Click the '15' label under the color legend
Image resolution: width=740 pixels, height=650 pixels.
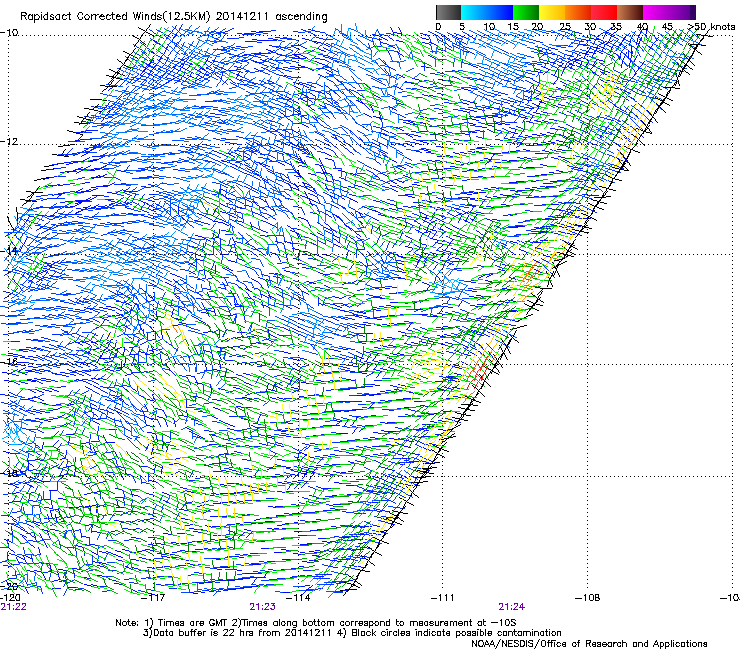513,26
